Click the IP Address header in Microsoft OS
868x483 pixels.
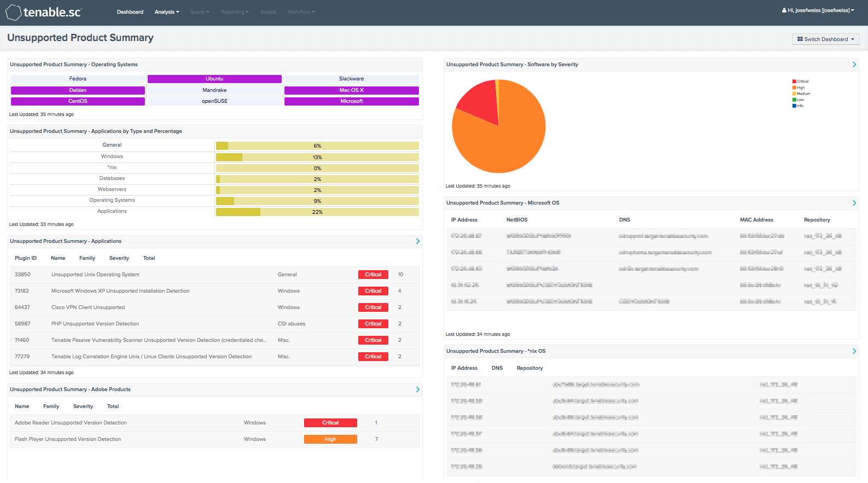click(x=464, y=220)
